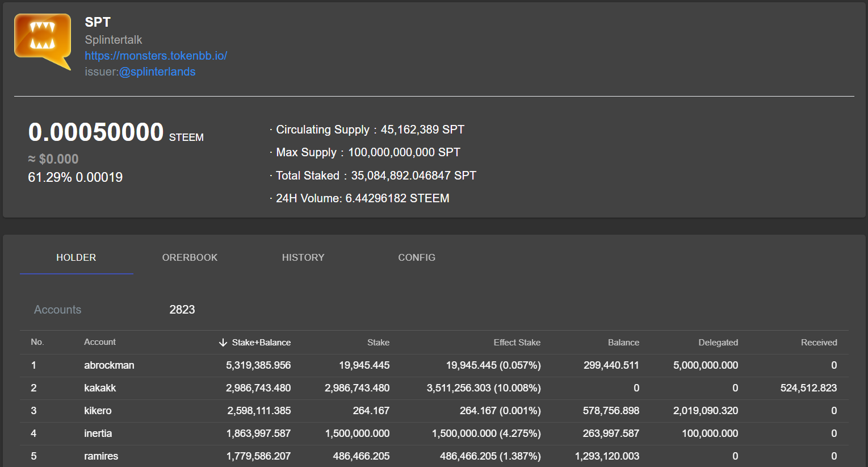Click the Splintertalk token name

tap(114, 40)
